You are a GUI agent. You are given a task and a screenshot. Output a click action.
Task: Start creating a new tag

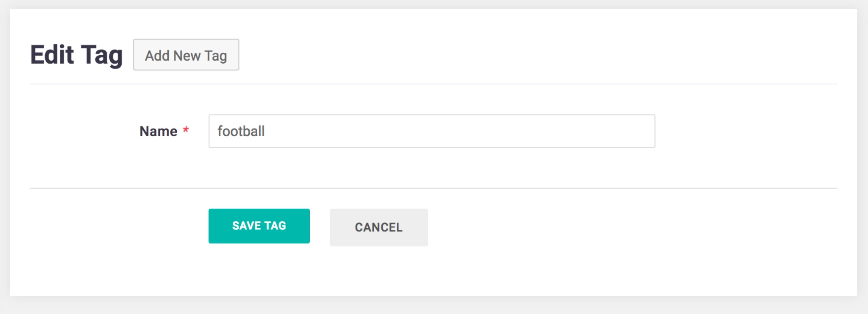pos(186,55)
